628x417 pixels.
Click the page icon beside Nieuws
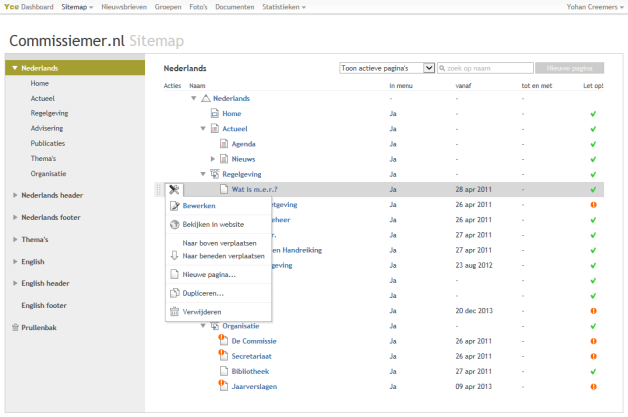click(x=224, y=159)
